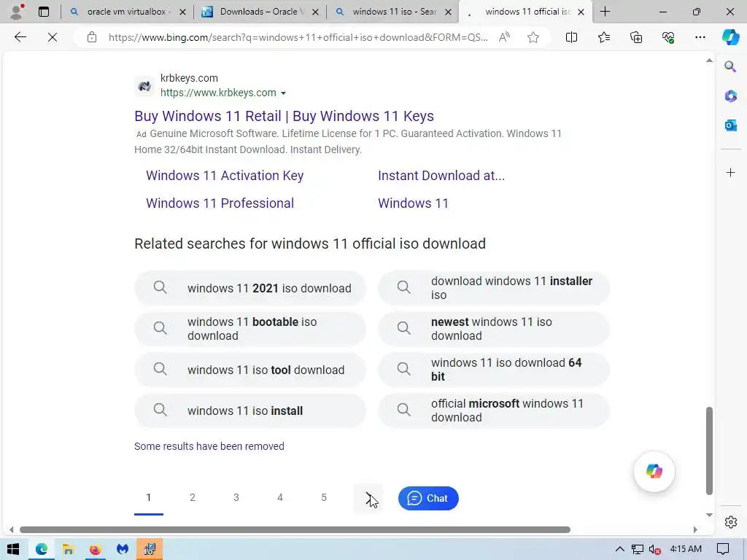Search windows 11 iso install

pyautogui.click(x=250, y=411)
